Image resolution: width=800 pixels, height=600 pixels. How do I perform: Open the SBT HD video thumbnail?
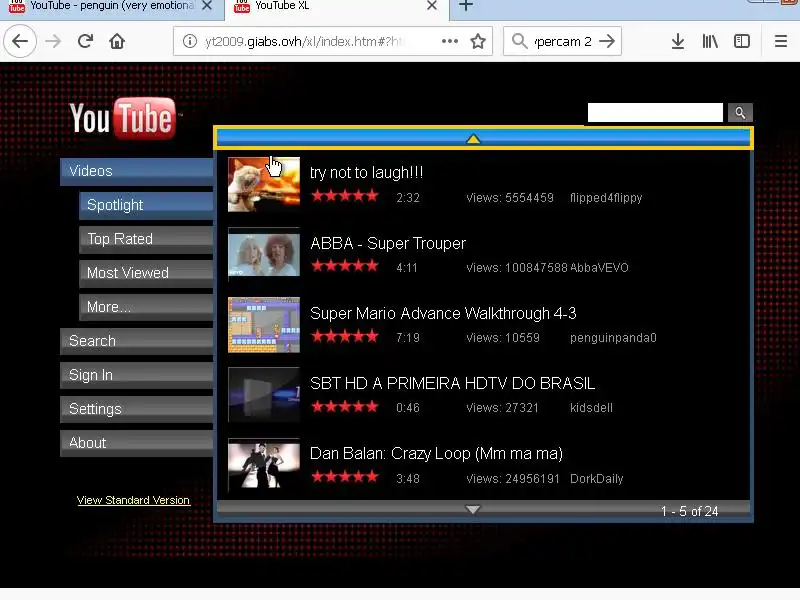264,395
